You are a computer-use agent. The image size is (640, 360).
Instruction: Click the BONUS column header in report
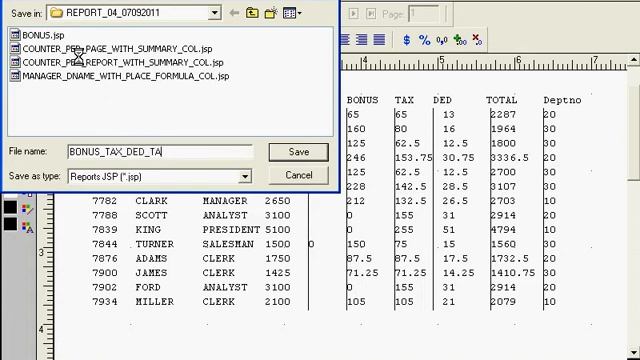pyautogui.click(x=362, y=100)
